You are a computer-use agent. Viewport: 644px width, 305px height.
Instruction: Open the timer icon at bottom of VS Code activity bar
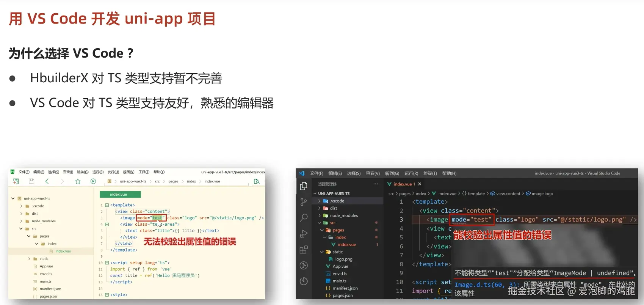point(304,281)
